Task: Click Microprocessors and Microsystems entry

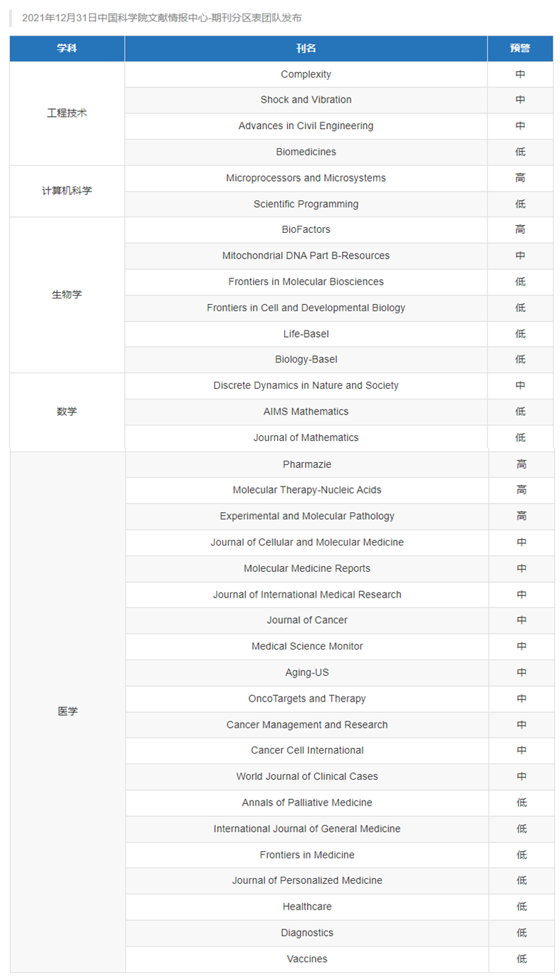Action: 306,178
